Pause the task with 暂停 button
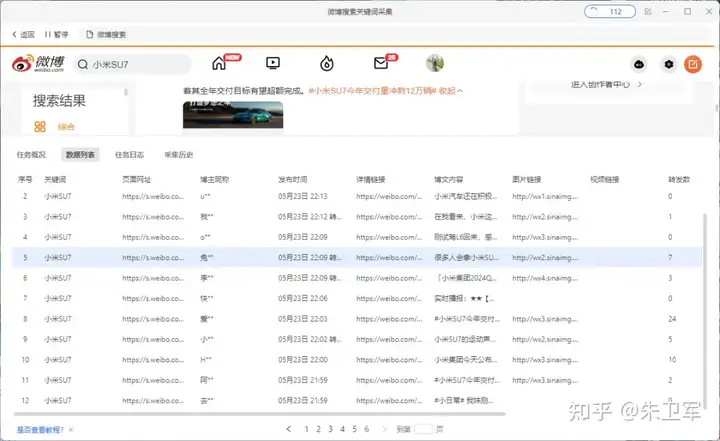 pos(56,34)
